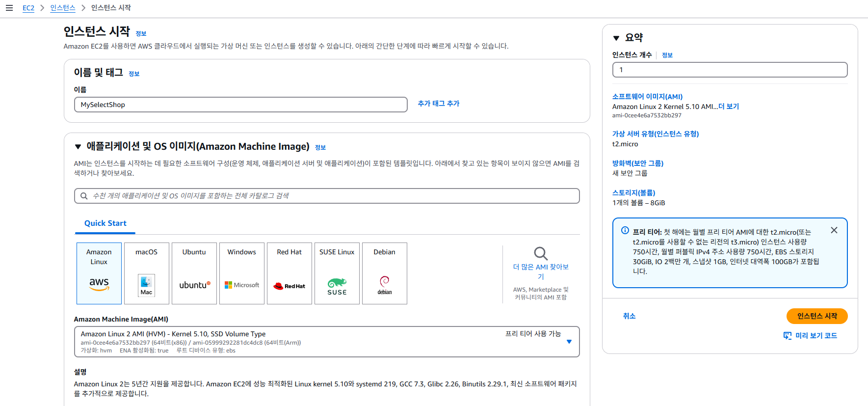Open the Amazon Machine Image dropdown

[x=327, y=342]
